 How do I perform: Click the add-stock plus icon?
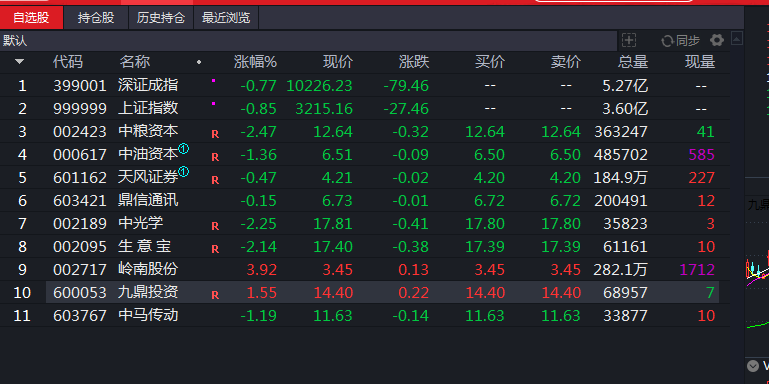click(629, 40)
